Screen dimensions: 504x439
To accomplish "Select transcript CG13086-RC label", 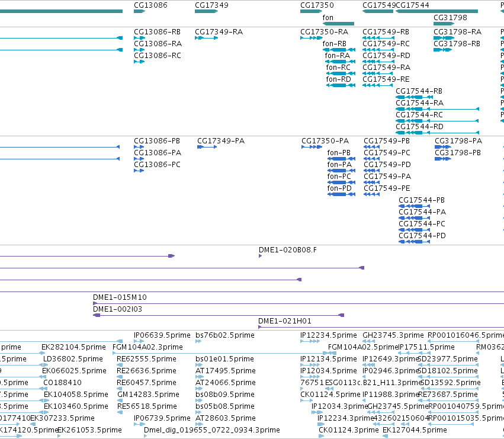I will tap(157, 56).
